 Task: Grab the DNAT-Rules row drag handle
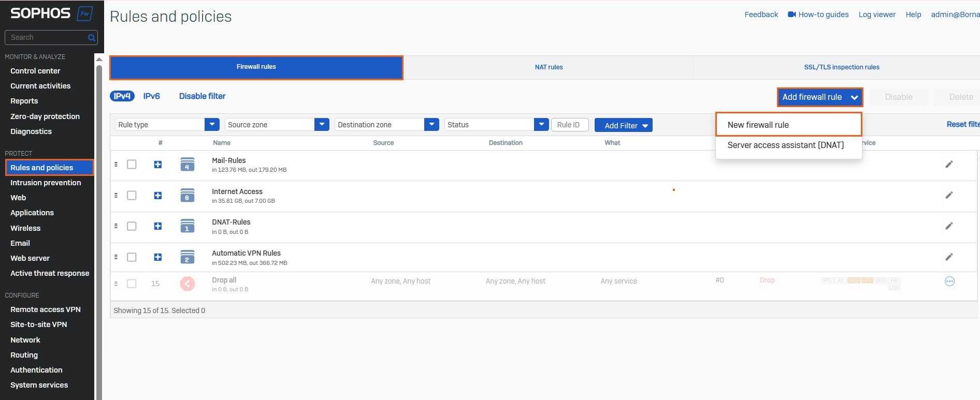116,226
